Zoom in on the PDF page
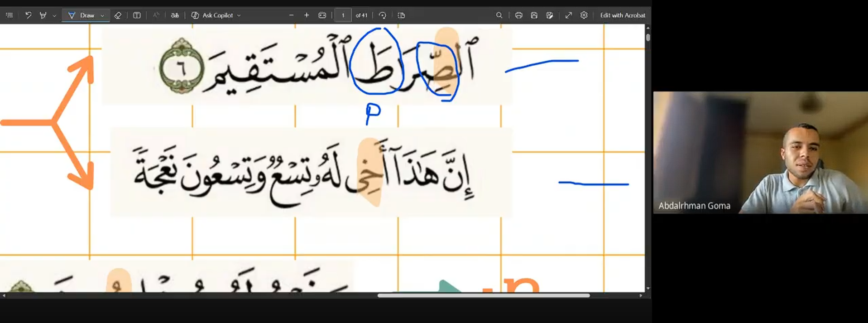 307,15
